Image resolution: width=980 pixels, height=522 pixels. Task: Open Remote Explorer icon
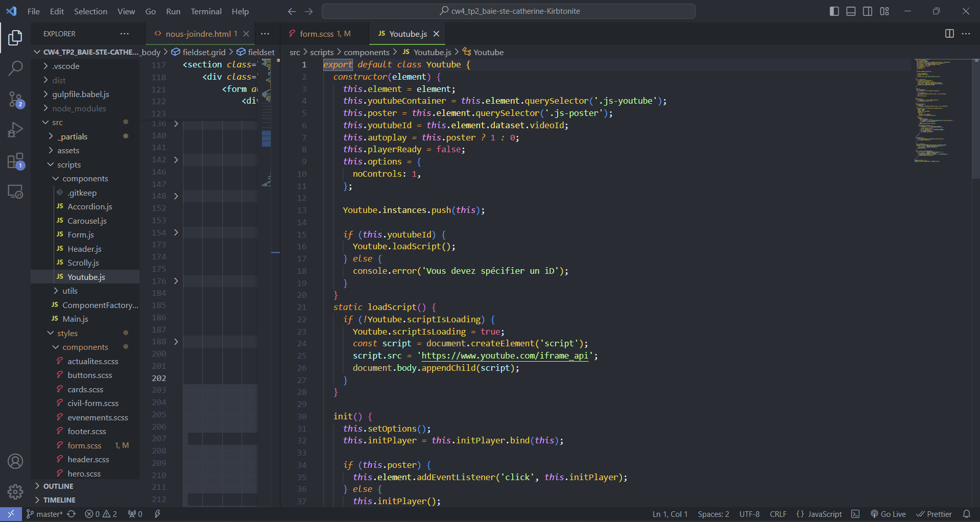pyautogui.click(x=15, y=192)
